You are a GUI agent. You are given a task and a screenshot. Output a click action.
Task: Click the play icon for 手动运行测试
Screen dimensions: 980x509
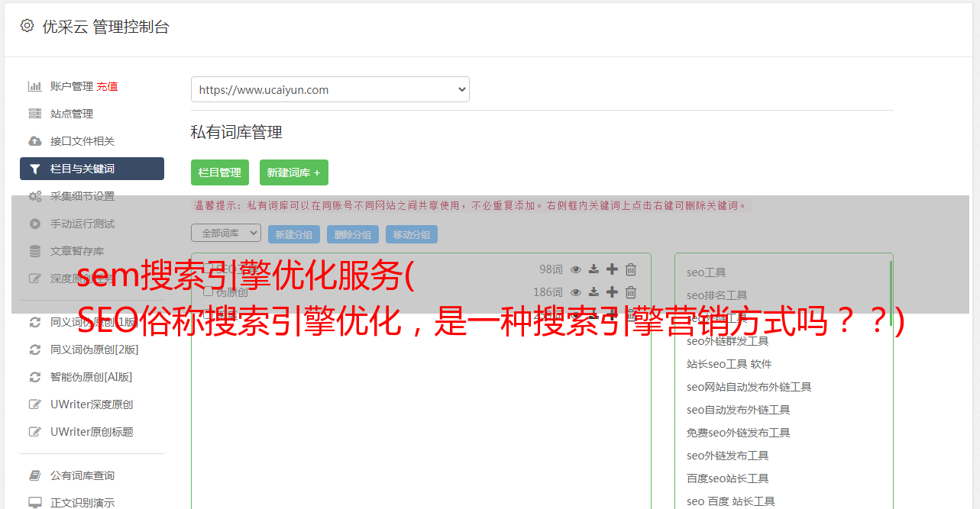pyautogui.click(x=35, y=224)
